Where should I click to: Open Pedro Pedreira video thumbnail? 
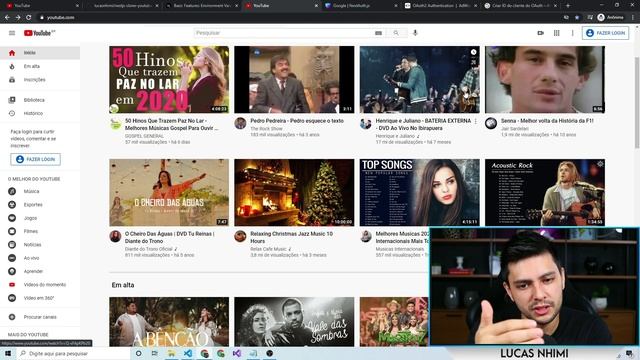pyautogui.click(x=294, y=80)
